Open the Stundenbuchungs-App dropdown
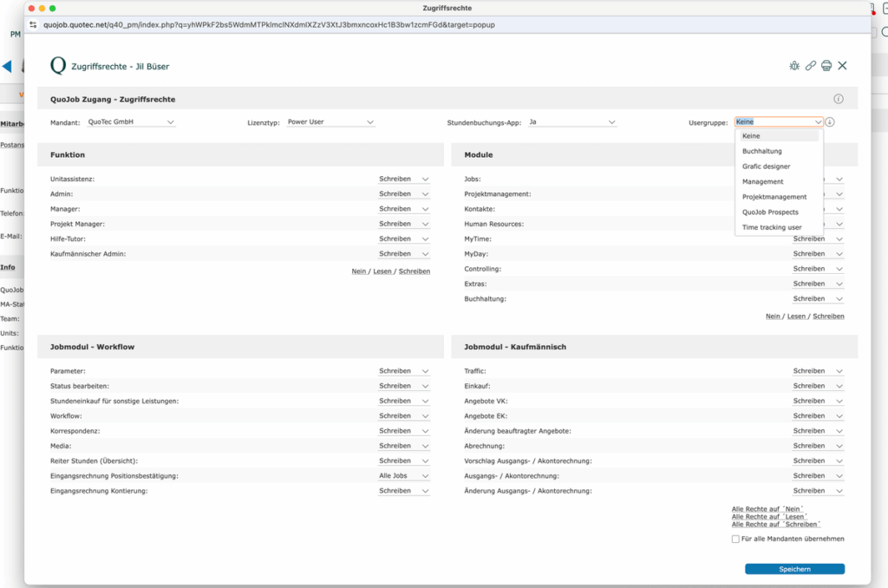The image size is (888, 588). tap(571, 122)
